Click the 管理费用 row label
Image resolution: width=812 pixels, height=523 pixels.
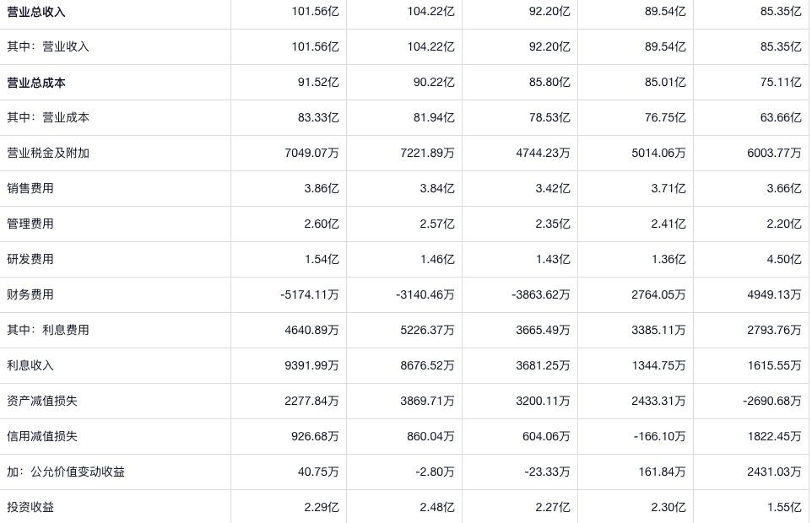click(x=30, y=224)
